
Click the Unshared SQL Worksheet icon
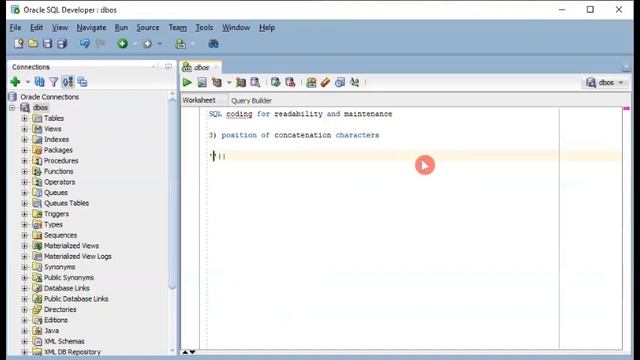(311, 82)
